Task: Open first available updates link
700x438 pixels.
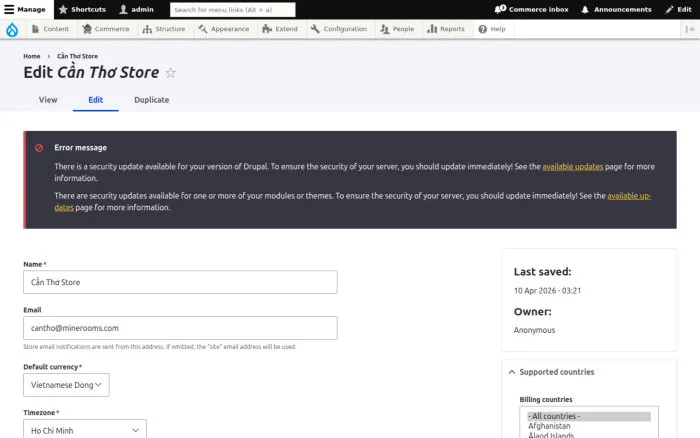Action: click(x=573, y=167)
